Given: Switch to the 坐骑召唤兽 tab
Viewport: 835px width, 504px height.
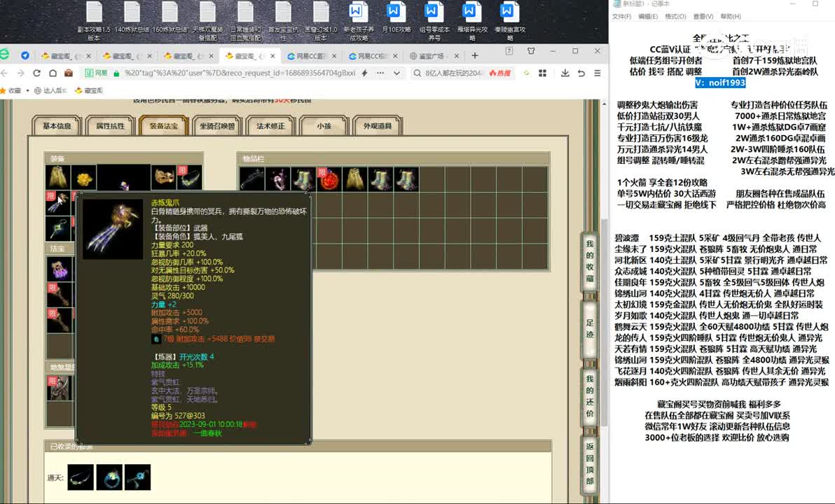Looking at the screenshot, I should click(217, 126).
